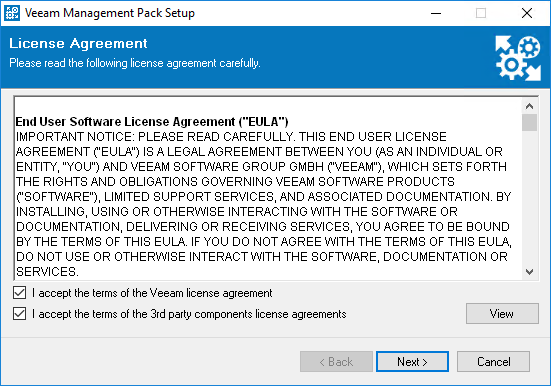Click the disabled maximize window button
The height and width of the screenshot is (386, 551).
pos(481,13)
